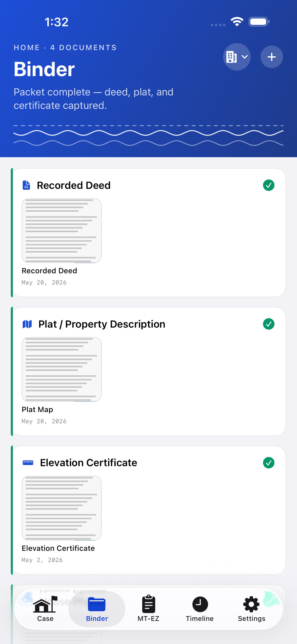
Task: Tap the Plat map fold icon
Action: coord(27,324)
